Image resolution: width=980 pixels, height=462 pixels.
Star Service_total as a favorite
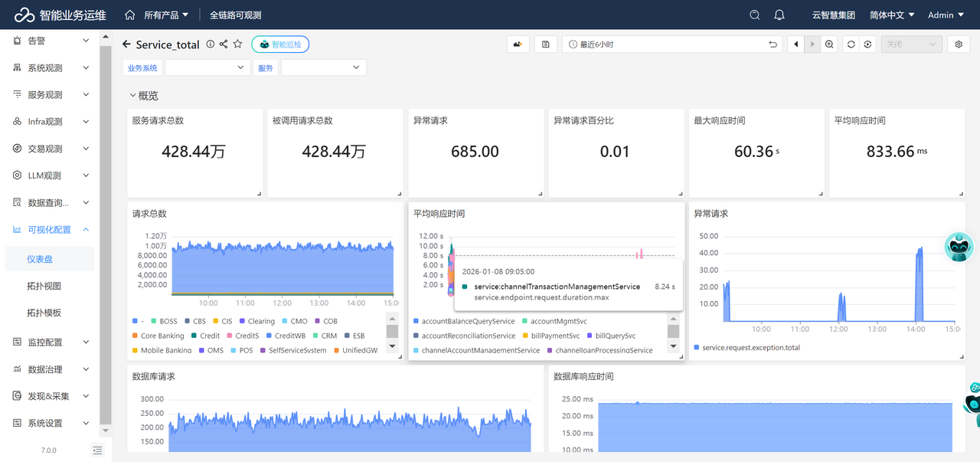pos(237,44)
